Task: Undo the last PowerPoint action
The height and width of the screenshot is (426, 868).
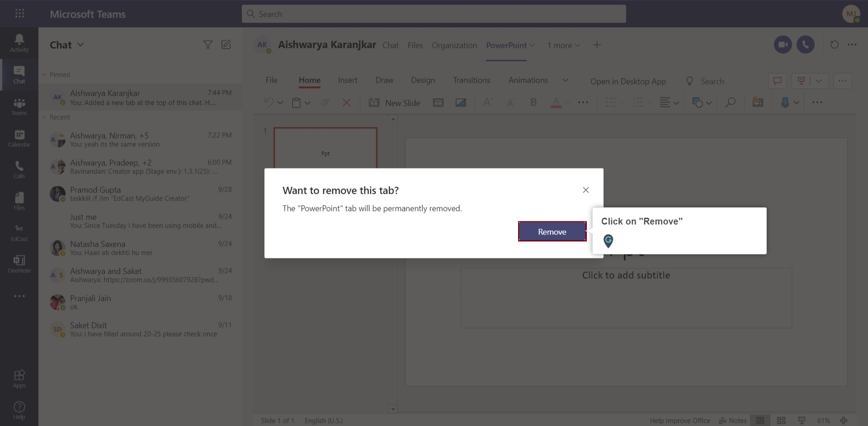Action: point(269,102)
